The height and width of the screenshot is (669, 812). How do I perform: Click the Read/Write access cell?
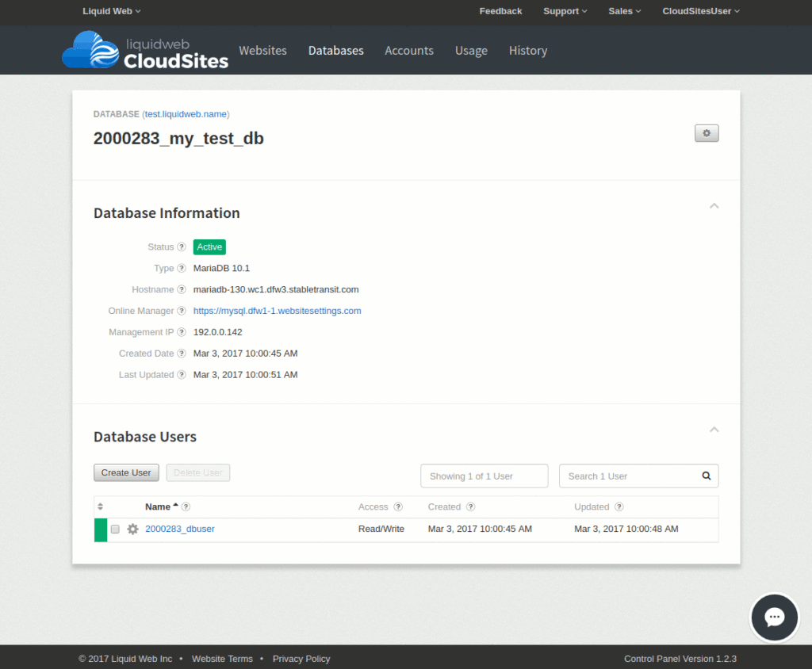[381, 529]
